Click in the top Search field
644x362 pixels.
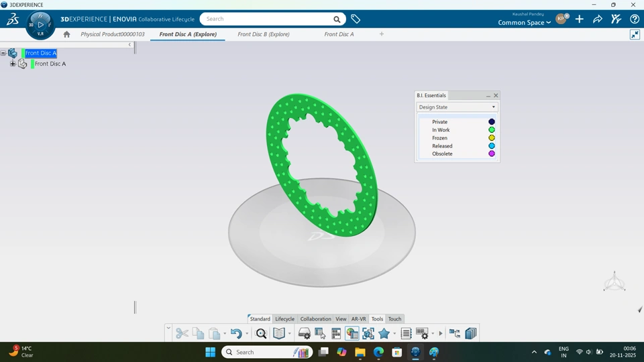267,19
